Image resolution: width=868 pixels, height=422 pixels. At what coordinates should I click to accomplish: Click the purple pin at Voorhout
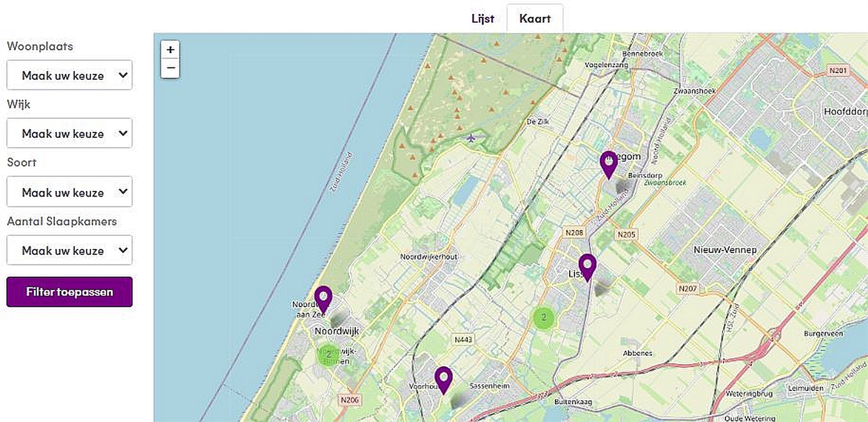pos(443,378)
